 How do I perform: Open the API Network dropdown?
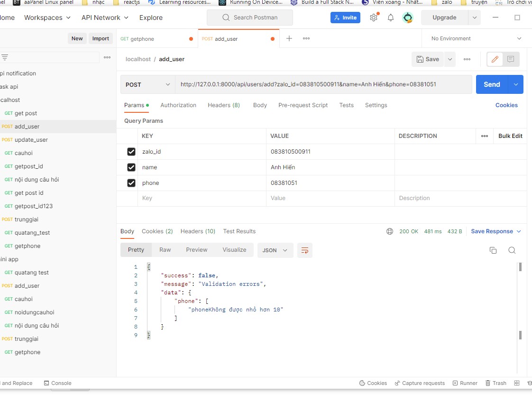(x=105, y=18)
